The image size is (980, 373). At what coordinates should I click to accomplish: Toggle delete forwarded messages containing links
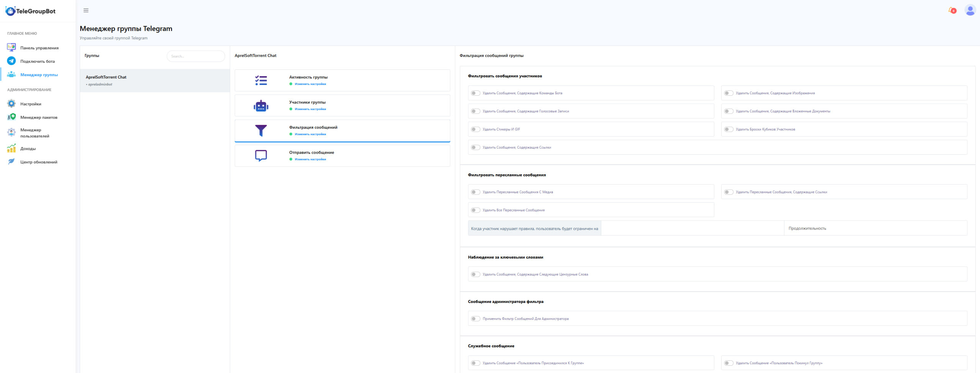click(x=729, y=192)
